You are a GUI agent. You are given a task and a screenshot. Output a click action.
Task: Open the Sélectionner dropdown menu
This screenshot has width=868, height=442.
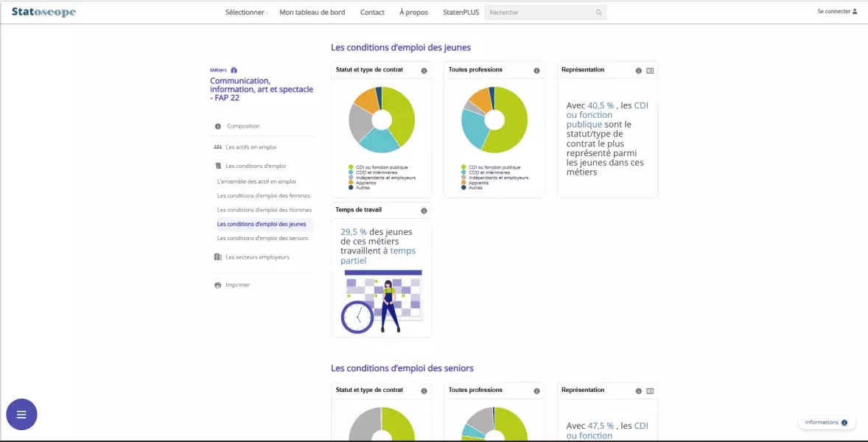(x=245, y=13)
